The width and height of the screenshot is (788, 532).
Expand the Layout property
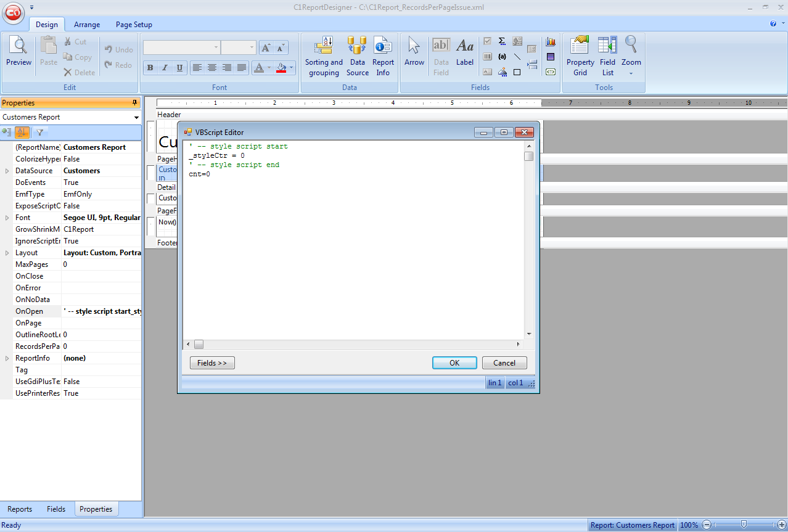click(7, 253)
